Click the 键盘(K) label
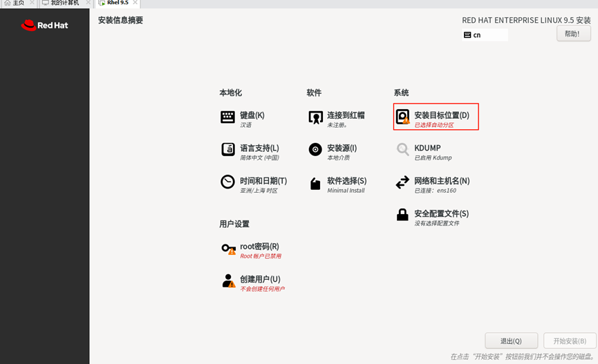The image size is (598, 364). [252, 115]
